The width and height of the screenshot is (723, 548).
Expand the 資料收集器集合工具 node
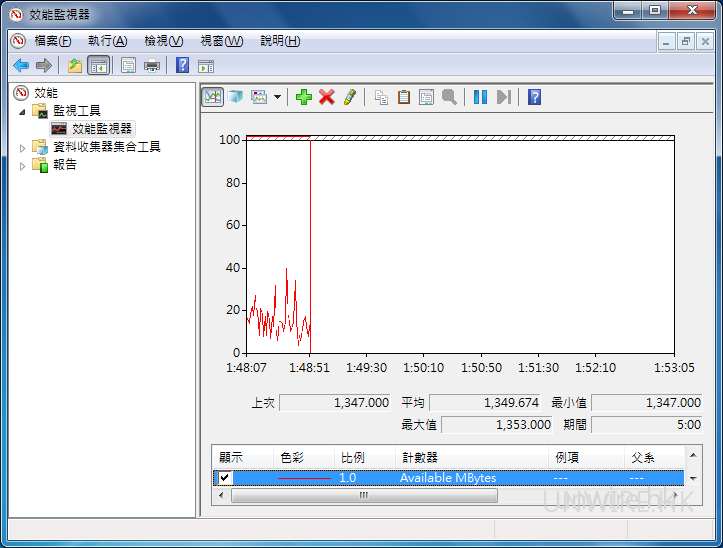pyautogui.click(x=23, y=147)
